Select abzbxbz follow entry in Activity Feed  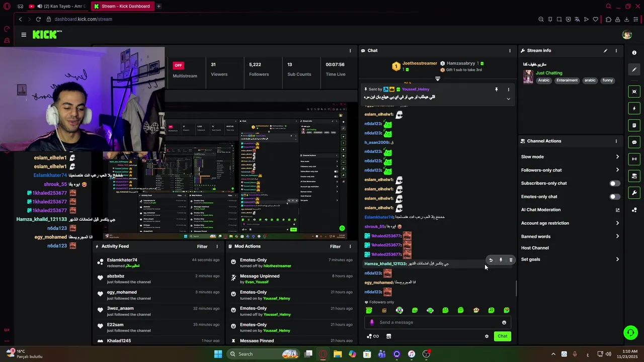pyautogui.click(x=159, y=279)
